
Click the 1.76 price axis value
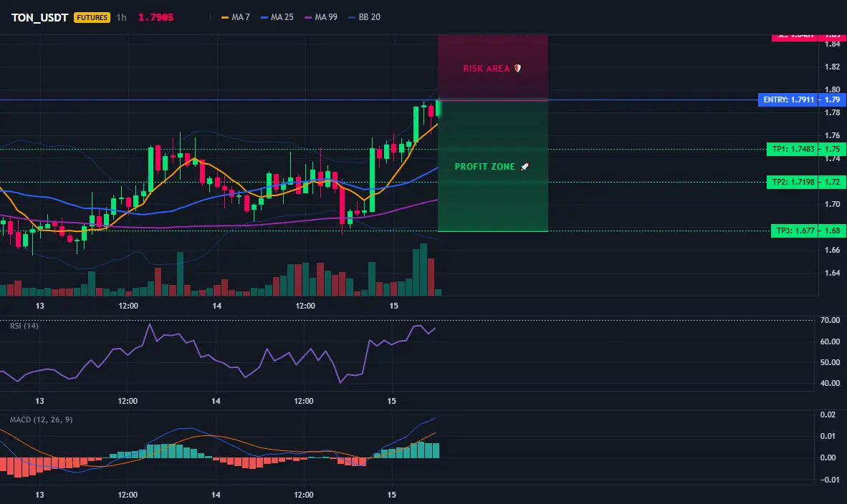point(833,135)
